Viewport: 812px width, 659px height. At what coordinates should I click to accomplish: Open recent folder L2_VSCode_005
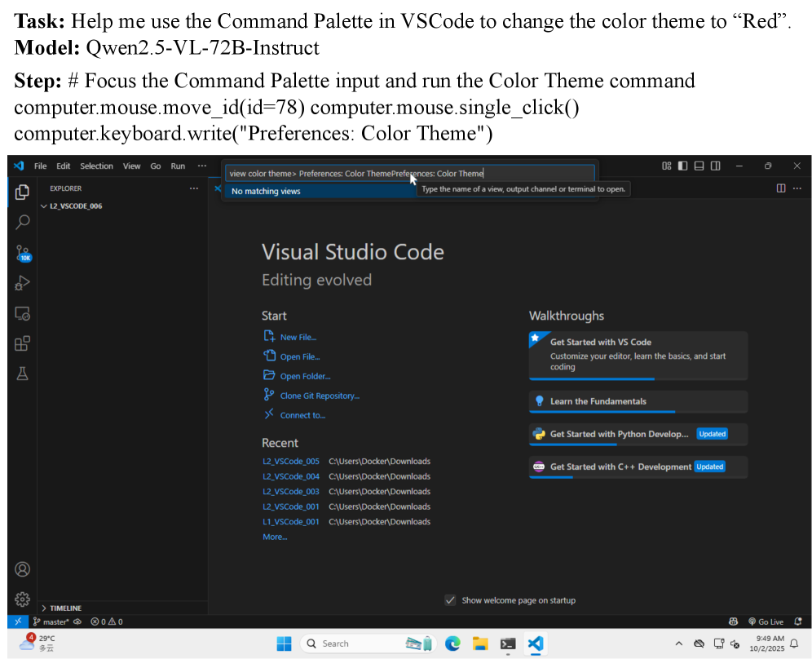[x=290, y=462]
